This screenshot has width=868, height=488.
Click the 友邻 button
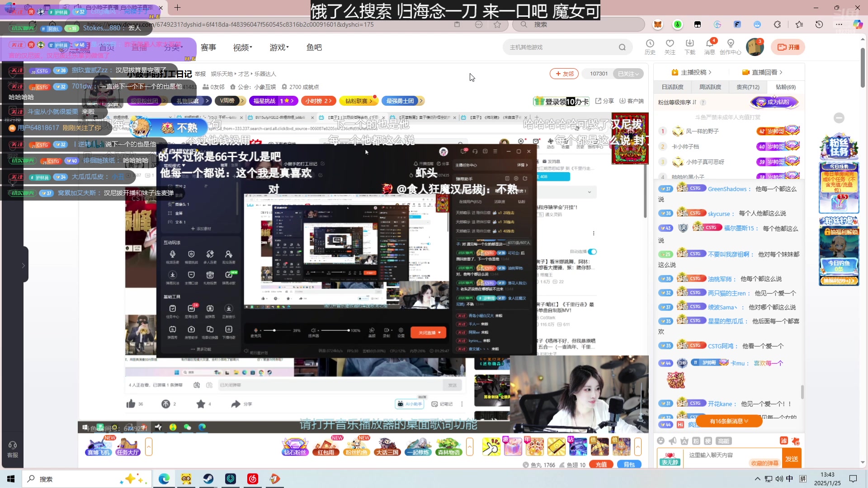coord(564,74)
